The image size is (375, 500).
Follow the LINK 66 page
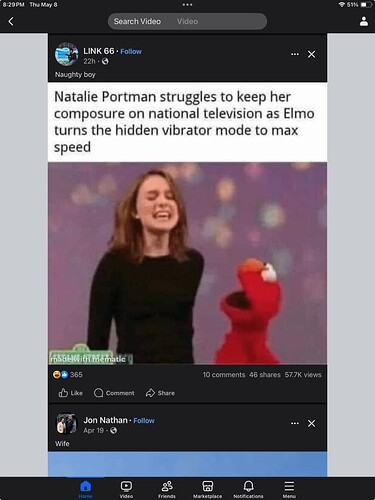tap(131, 51)
